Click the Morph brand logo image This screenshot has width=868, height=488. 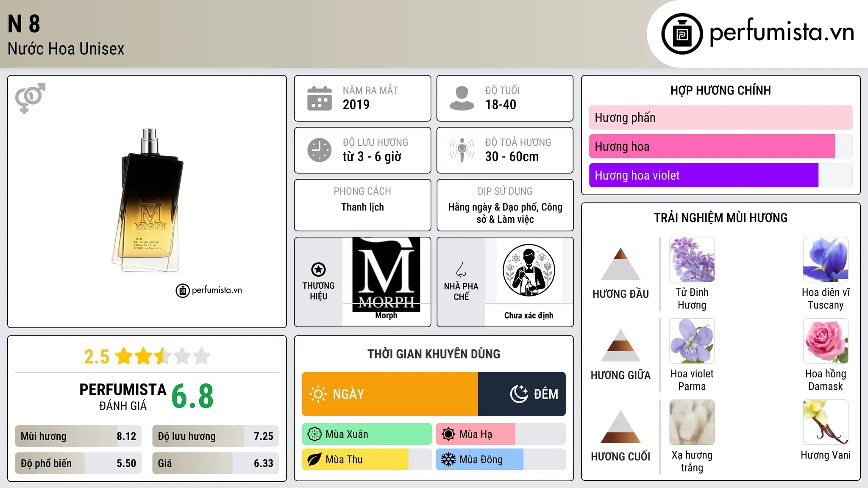[386, 274]
